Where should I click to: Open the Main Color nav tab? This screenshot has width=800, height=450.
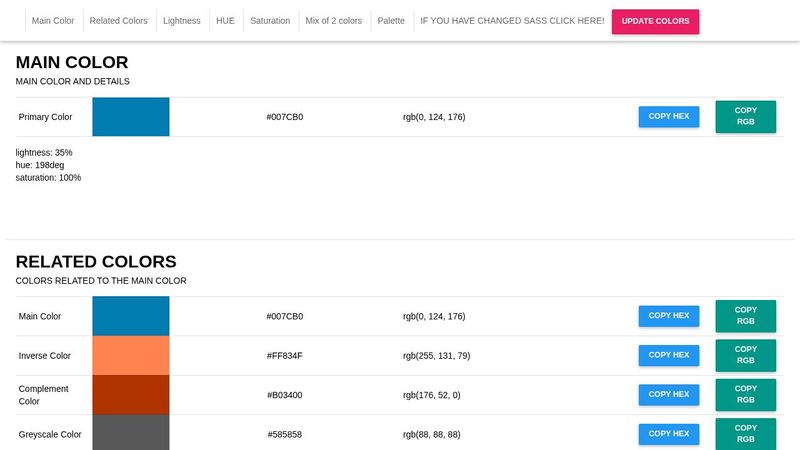[53, 21]
